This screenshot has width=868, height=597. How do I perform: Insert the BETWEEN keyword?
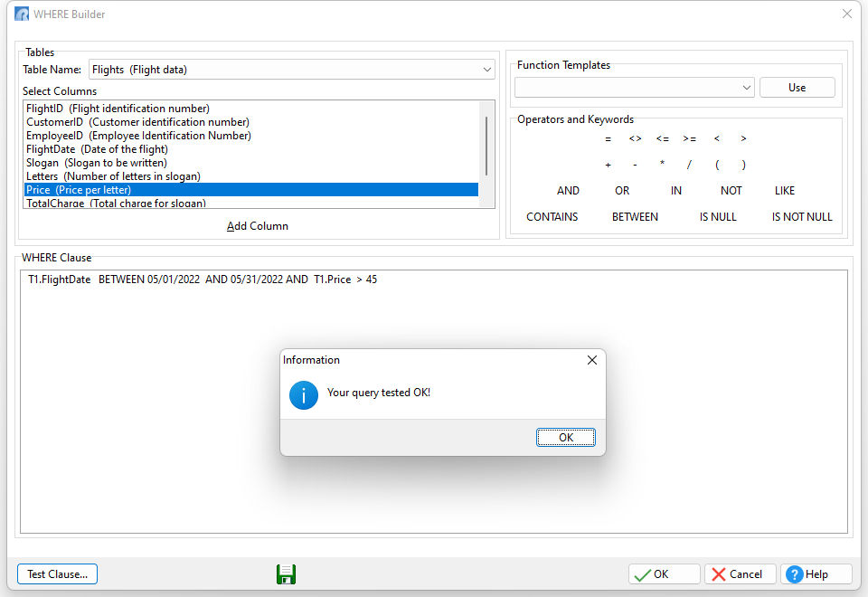pyautogui.click(x=635, y=217)
